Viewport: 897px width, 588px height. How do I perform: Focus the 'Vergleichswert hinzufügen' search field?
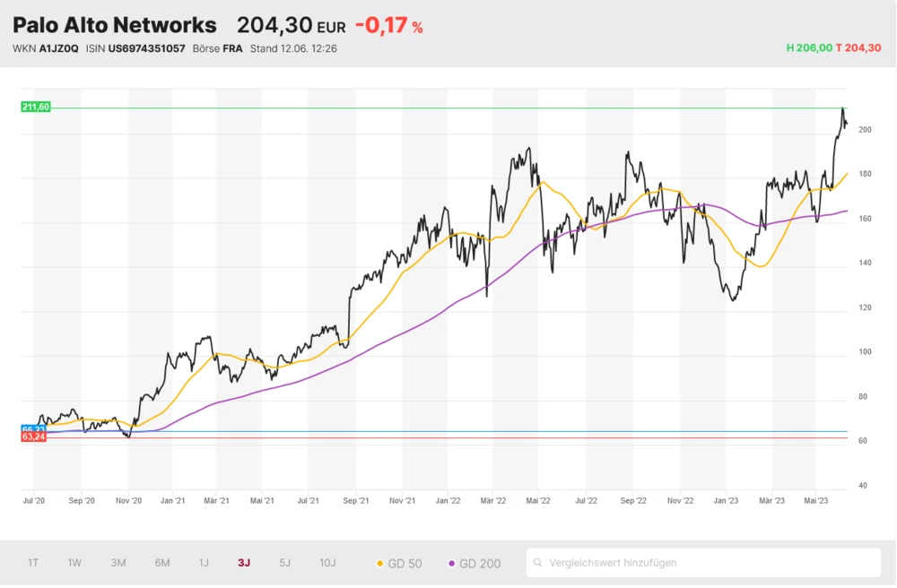tap(709, 563)
